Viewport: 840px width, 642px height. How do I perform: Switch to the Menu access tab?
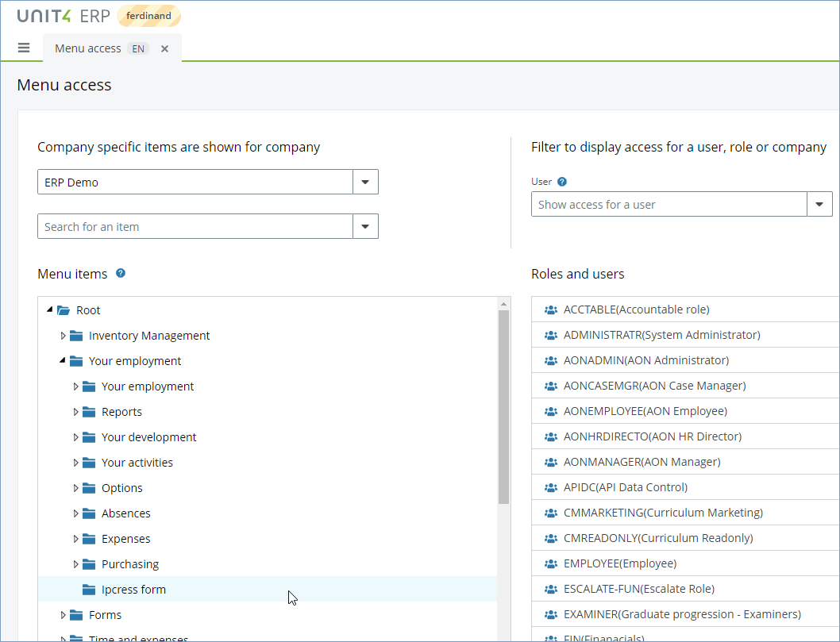(x=88, y=48)
